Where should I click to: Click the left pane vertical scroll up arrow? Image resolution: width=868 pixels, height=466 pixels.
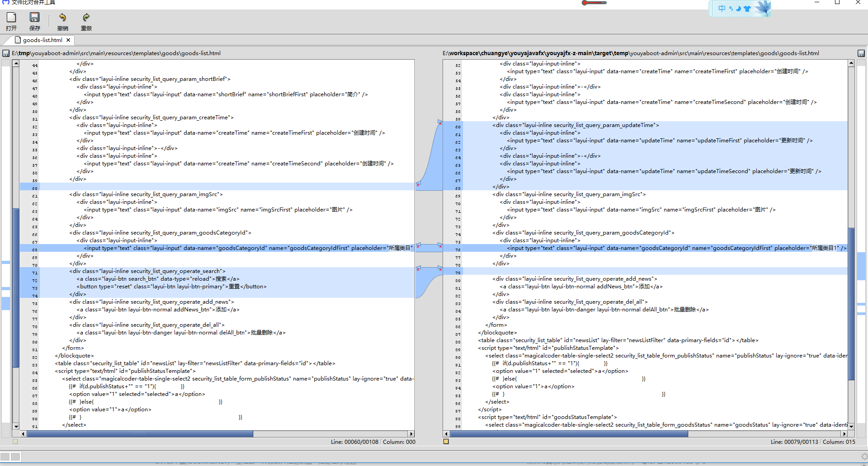(x=16, y=63)
